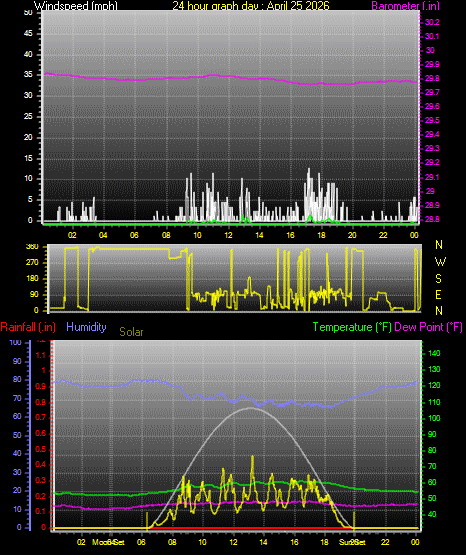Select the 24 hour graph day title

[251, 5]
